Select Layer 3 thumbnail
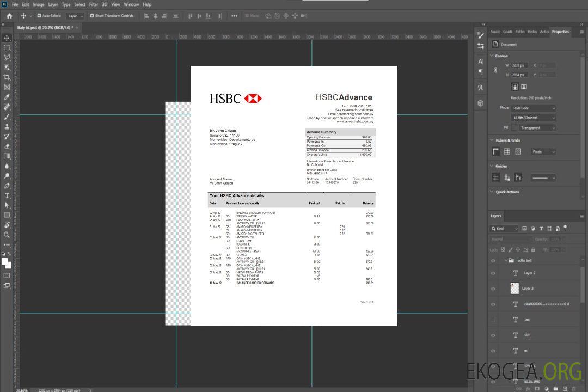 [515, 288]
